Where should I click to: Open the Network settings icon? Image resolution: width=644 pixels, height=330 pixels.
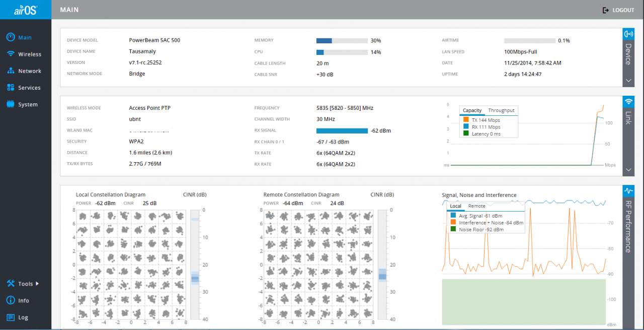(x=10, y=71)
